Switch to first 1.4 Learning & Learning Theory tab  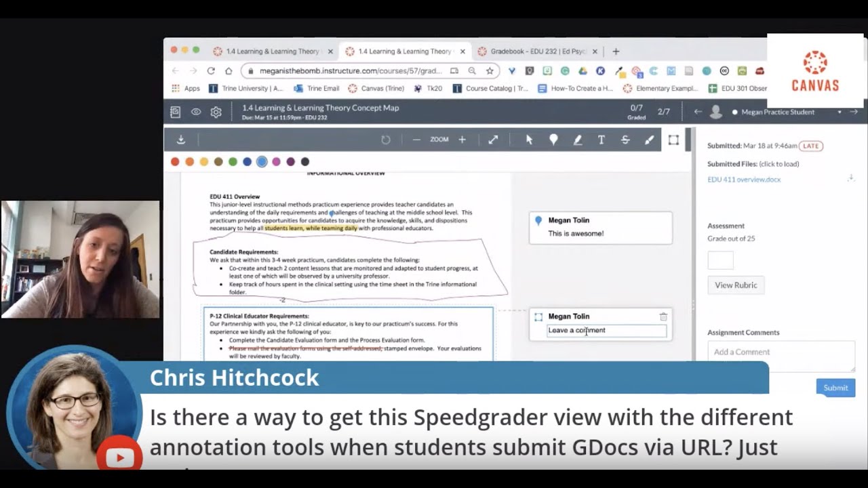pos(273,51)
